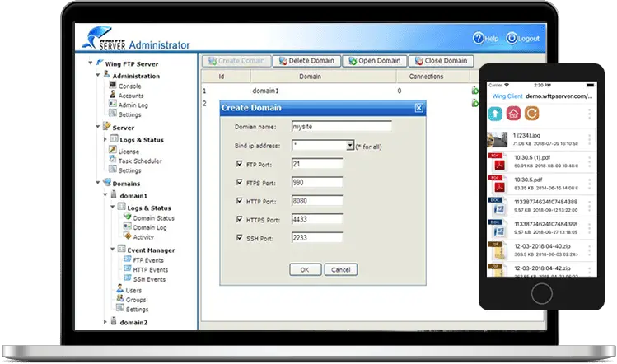Tap the three-dot menu beside 1 (234).jpg
This screenshot has height=364, width=617.
(x=589, y=140)
